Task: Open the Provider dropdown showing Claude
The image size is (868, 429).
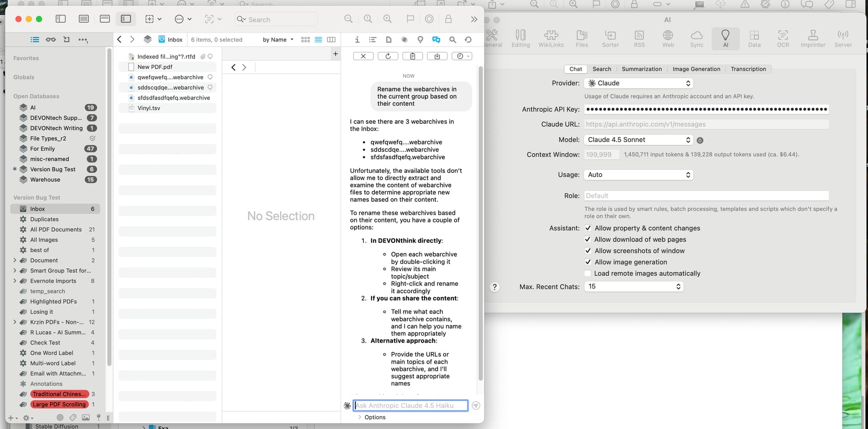Action: 638,83
